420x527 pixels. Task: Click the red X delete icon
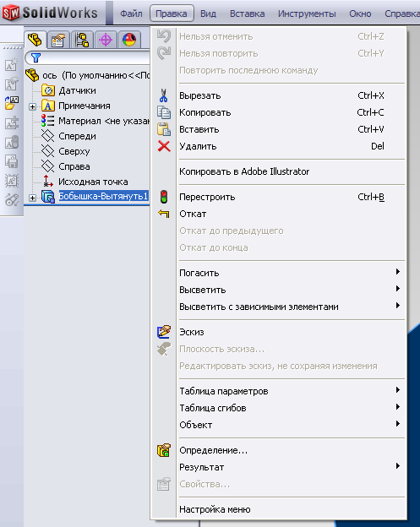point(164,146)
